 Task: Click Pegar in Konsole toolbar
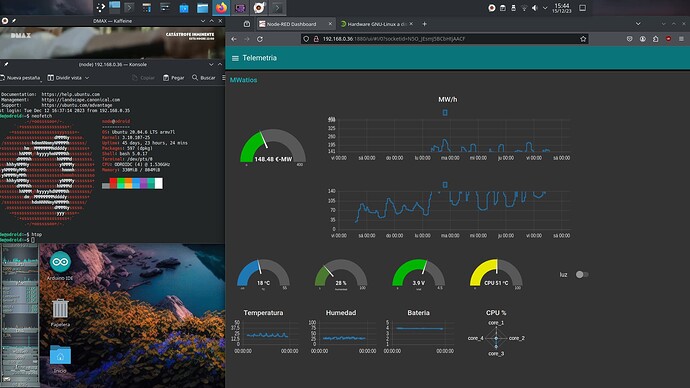tap(173, 77)
